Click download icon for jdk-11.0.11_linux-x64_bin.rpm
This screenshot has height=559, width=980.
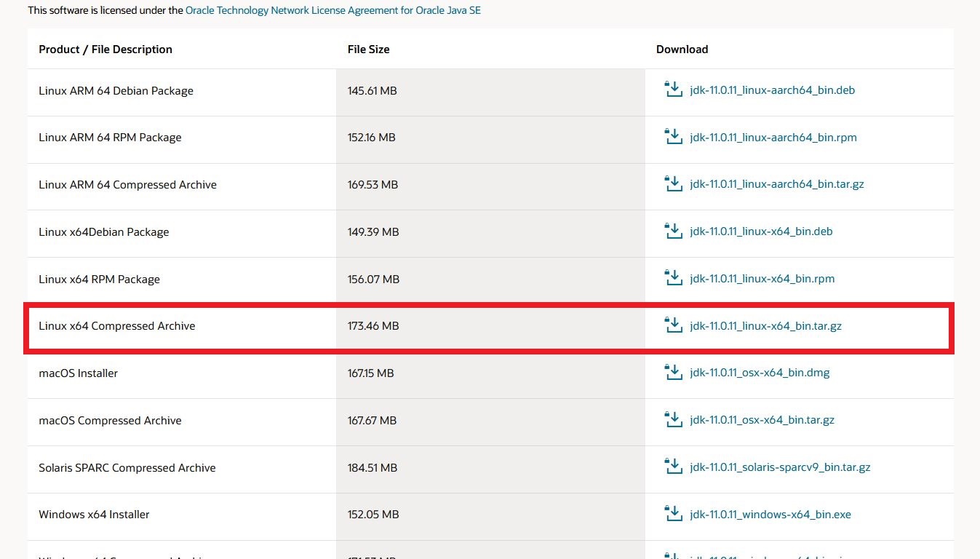pyautogui.click(x=674, y=277)
